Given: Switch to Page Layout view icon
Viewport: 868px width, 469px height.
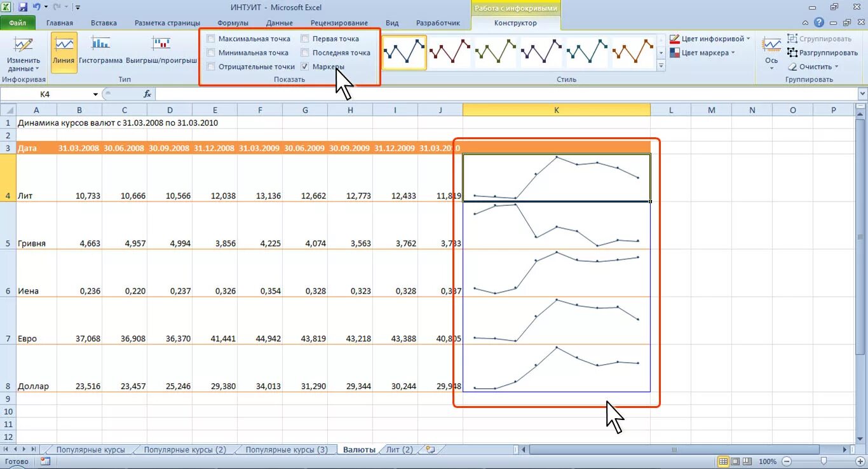Looking at the screenshot, I should point(735,461).
